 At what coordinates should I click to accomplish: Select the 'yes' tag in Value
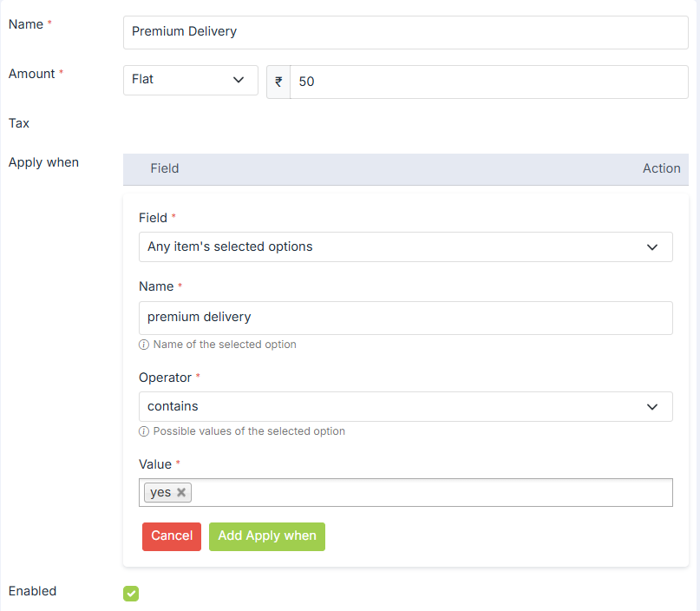(x=160, y=492)
